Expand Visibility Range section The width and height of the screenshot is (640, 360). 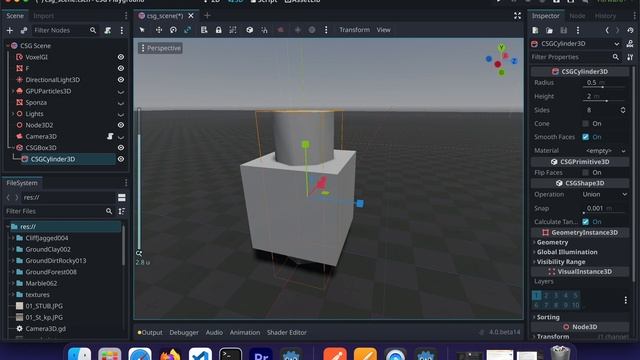(x=560, y=262)
